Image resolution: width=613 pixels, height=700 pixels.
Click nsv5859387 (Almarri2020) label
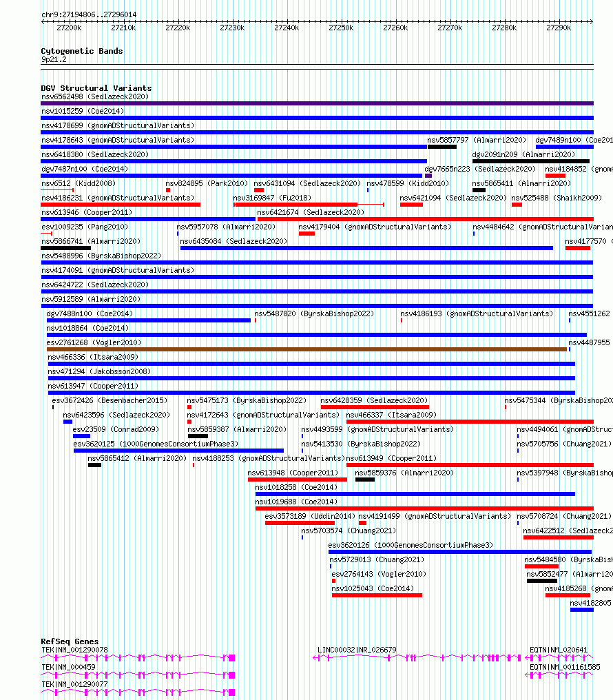pos(237,429)
